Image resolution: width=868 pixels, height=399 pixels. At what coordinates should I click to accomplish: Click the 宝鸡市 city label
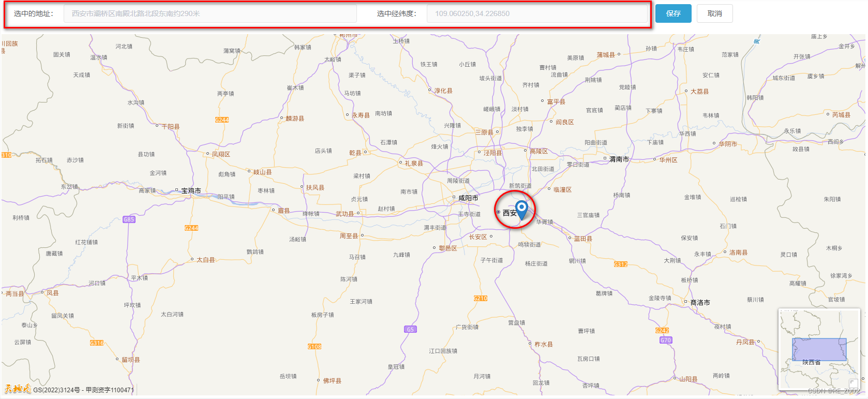(x=191, y=191)
